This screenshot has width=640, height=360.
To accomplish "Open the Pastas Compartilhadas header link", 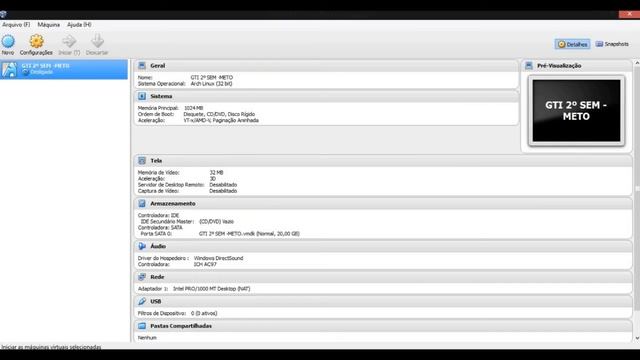I will click(x=181, y=326).
